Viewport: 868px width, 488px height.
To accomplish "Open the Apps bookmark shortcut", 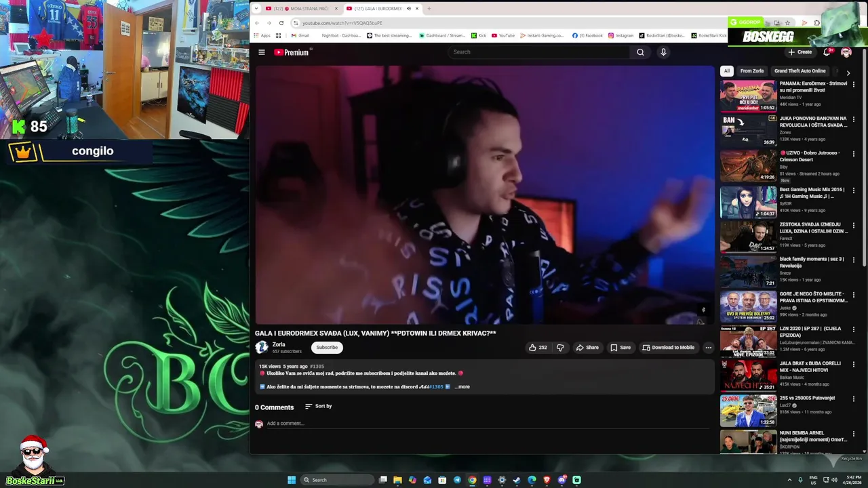I will 262,35.
